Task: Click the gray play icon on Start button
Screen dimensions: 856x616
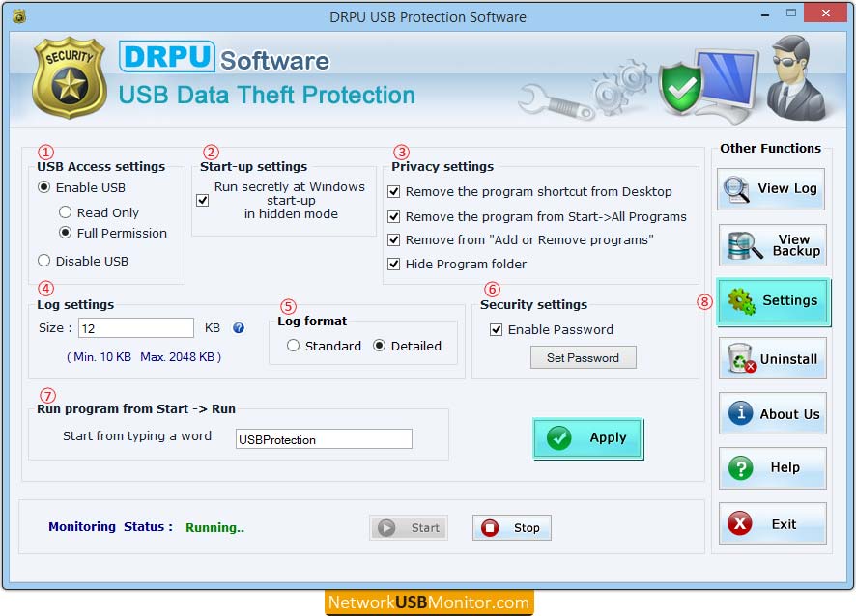Action: pyautogui.click(x=386, y=527)
